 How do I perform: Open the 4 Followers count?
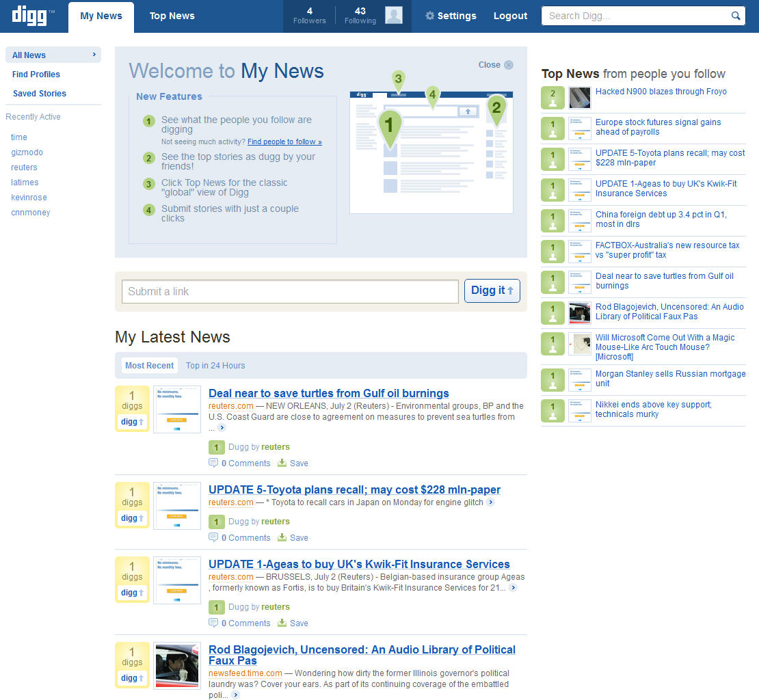309,16
